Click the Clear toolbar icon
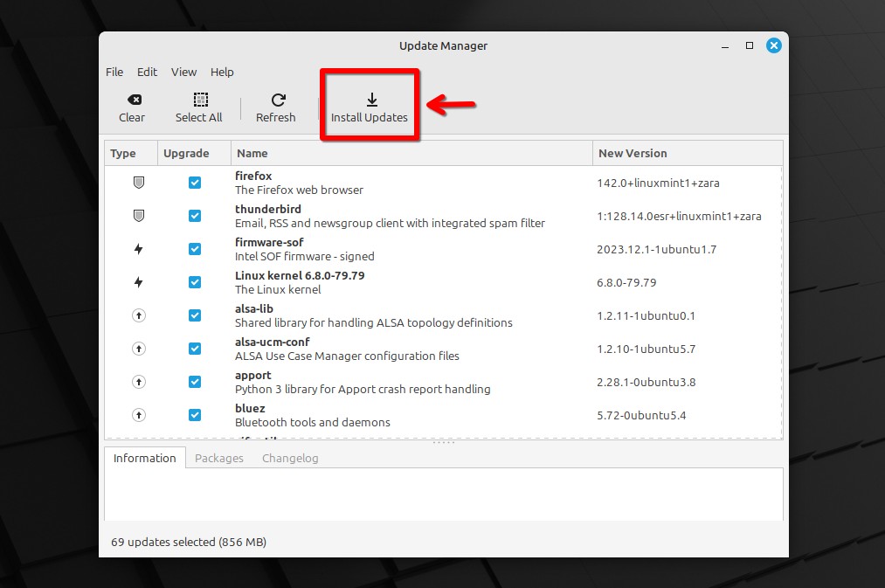Screen dimensions: 885x588 135,100
